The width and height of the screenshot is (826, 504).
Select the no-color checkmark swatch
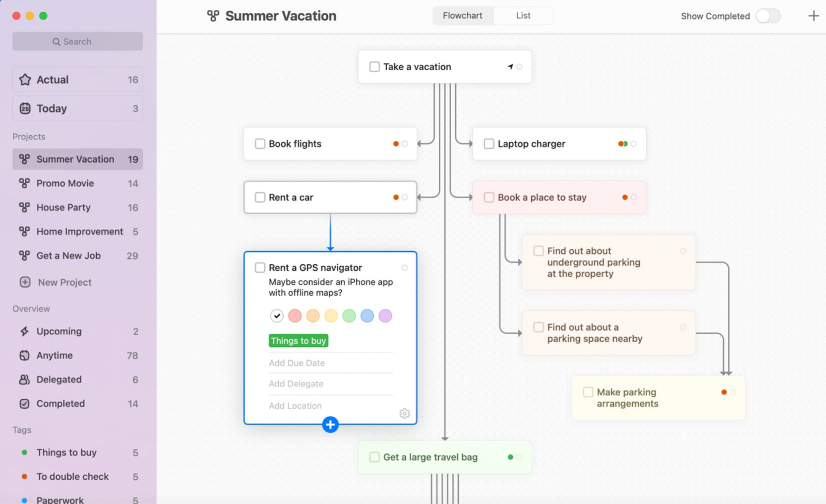(277, 316)
